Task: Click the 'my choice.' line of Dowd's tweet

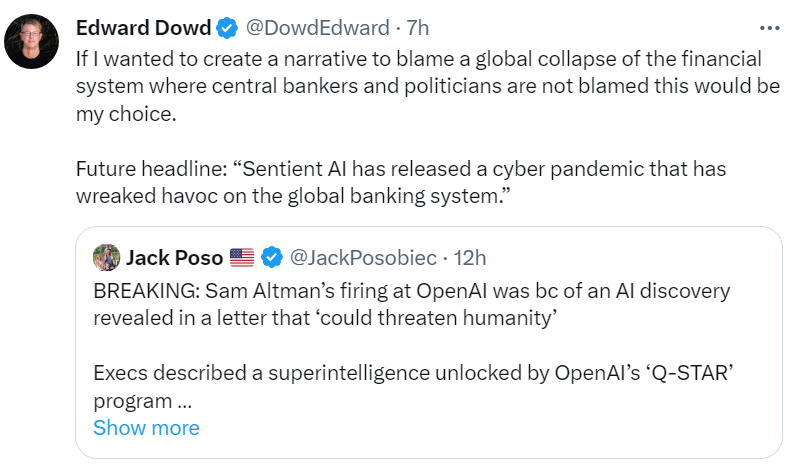Action: [126, 114]
